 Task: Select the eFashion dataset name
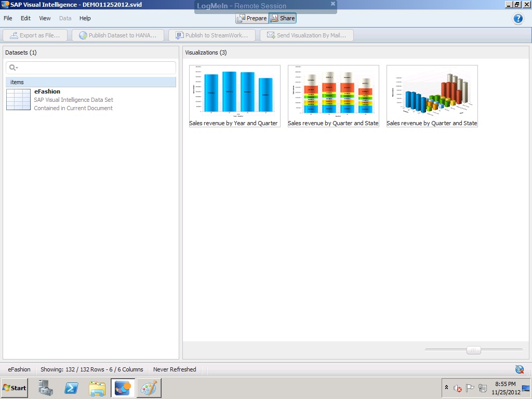point(47,91)
